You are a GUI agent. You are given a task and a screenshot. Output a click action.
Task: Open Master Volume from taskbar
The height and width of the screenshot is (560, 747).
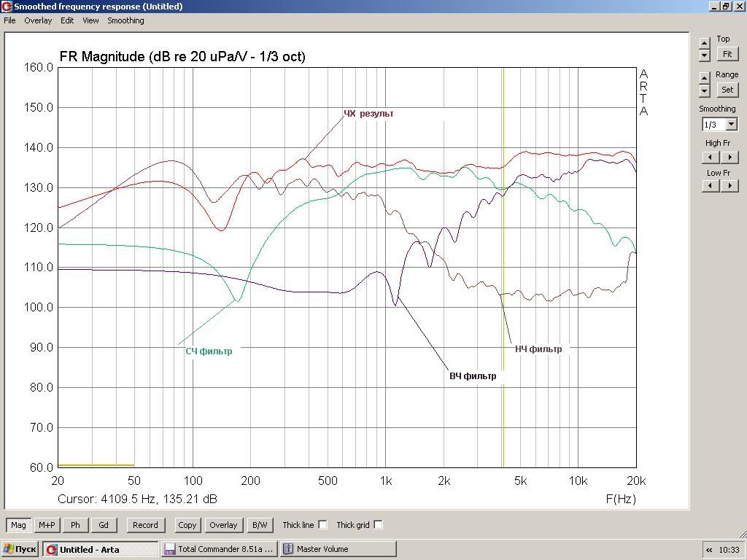click(338, 549)
